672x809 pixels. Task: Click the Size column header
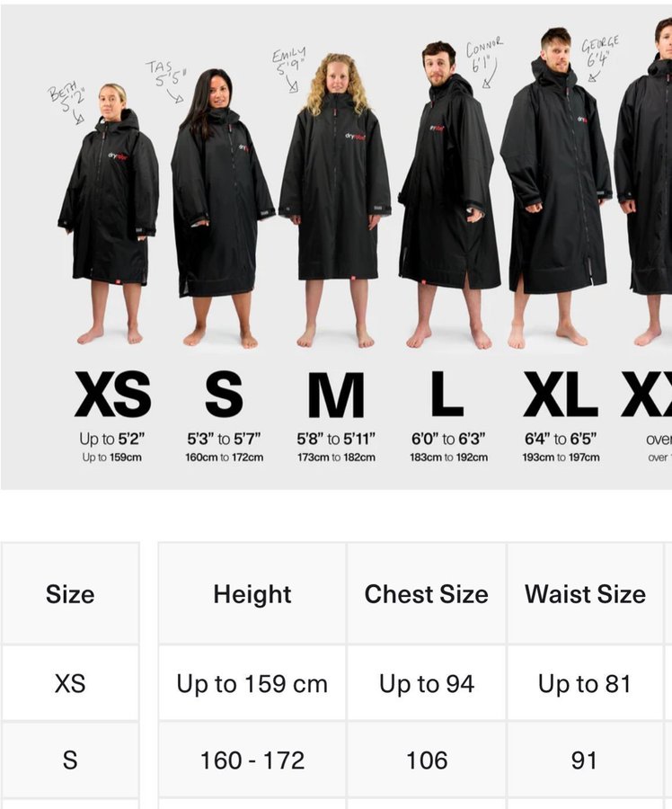(70, 593)
